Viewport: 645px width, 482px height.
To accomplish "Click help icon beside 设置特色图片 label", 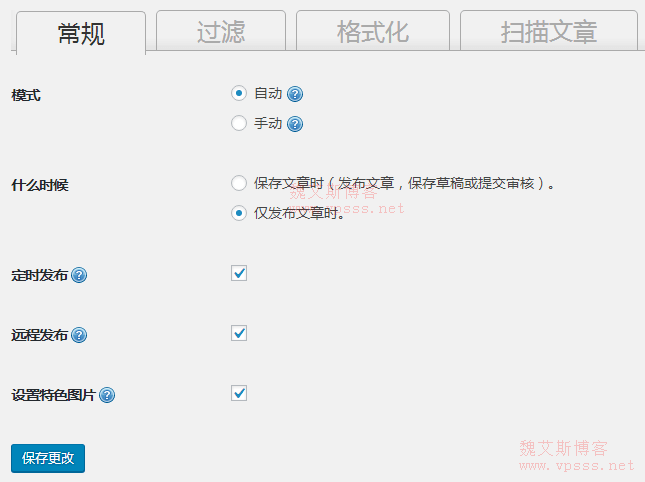I will (x=107, y=396).
